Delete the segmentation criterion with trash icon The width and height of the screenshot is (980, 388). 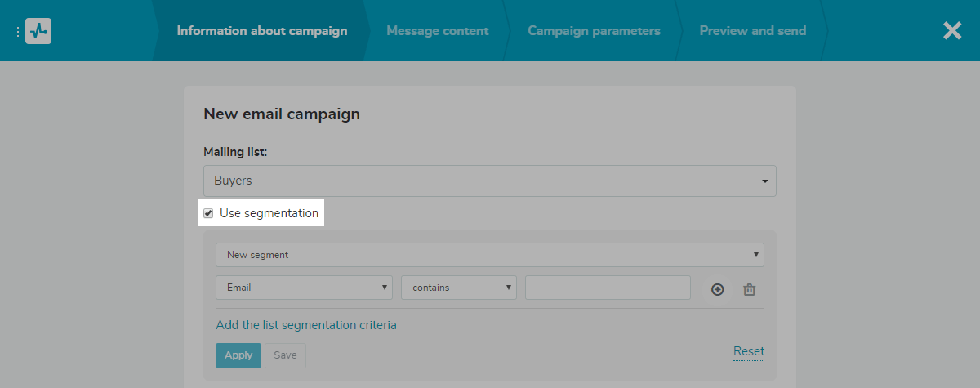tap(749, 289)
